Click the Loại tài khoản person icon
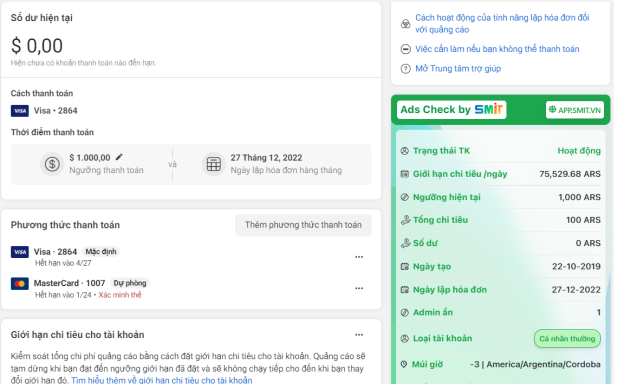624x384 pixels. click(405, 339)
